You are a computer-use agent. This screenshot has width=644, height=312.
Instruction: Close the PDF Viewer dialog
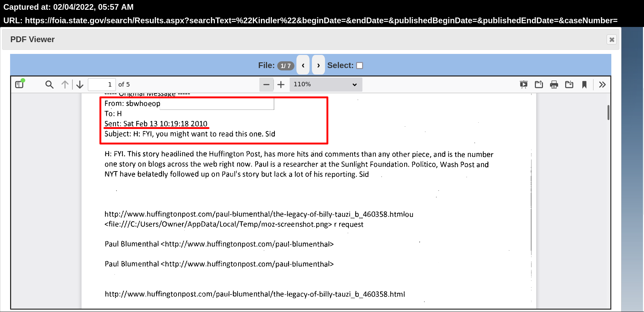612,39
